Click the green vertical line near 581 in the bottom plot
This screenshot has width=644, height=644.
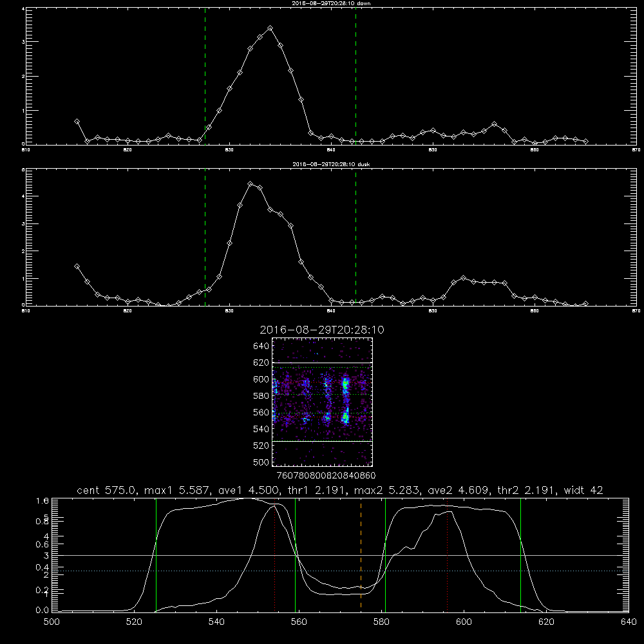click(x=385, y=555)
